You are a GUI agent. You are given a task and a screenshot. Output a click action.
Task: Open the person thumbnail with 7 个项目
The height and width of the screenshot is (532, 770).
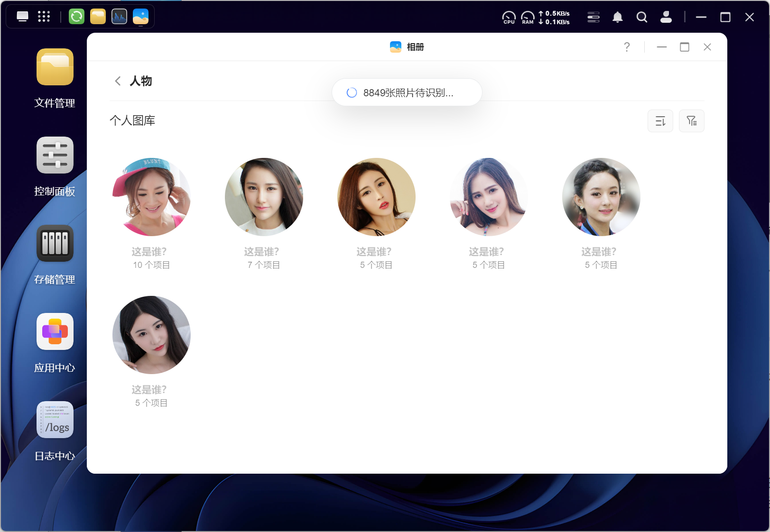(x=264, y=197)
